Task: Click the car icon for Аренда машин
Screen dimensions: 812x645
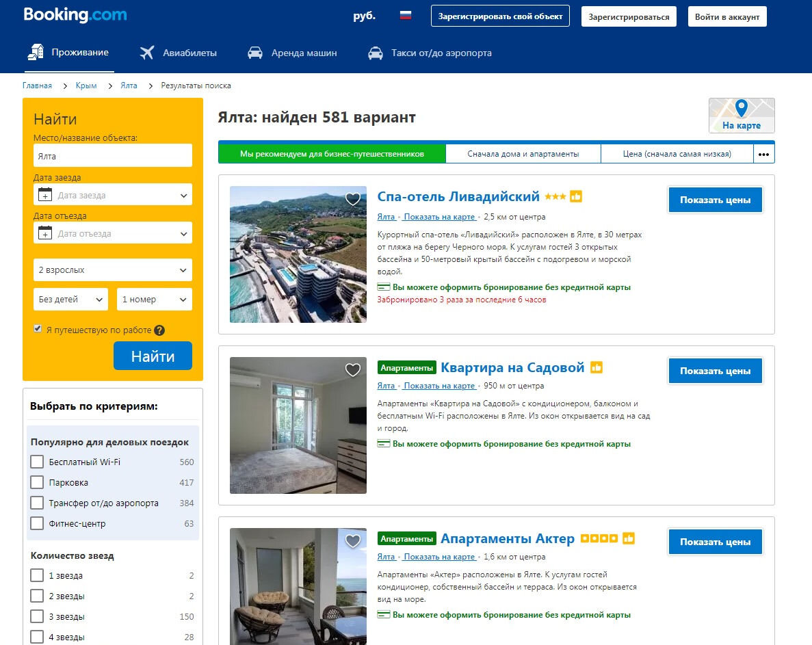Action: click(x=254, y=53)
